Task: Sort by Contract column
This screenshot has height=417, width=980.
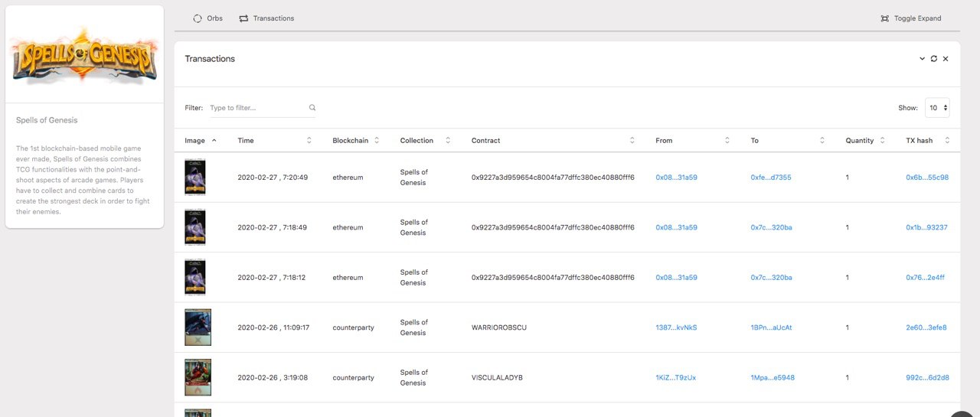Action: coord(554,141)
